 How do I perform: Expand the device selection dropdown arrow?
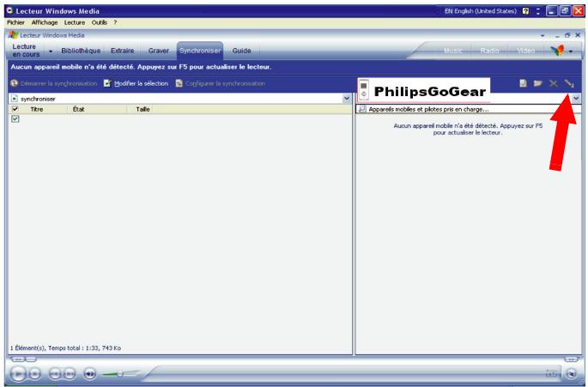tap(576, 99)
